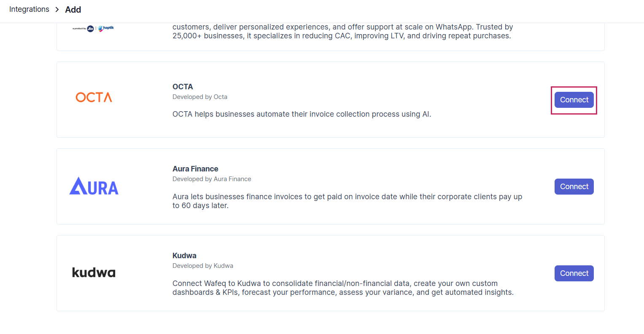The image size is (644, 334).
Task: Click the 'Developed by Aura Finance' text
Action: point(212,179)
